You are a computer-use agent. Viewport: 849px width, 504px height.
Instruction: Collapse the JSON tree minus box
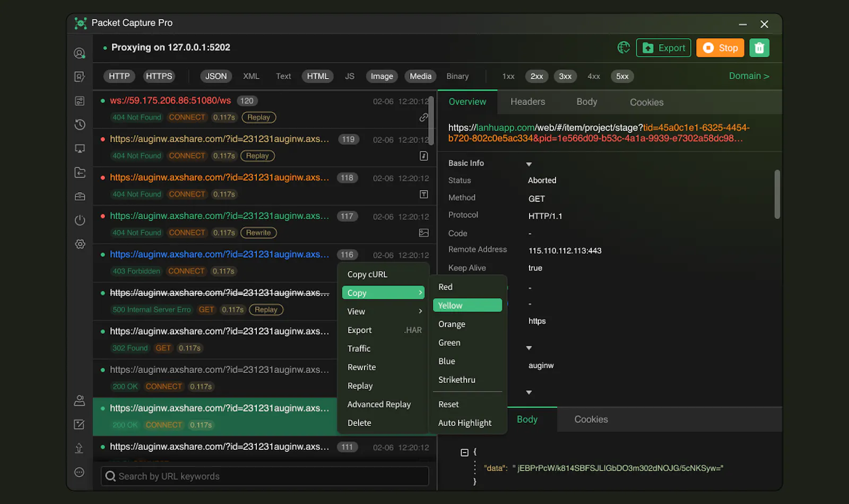pyautogui.click(x=464, y=453)
